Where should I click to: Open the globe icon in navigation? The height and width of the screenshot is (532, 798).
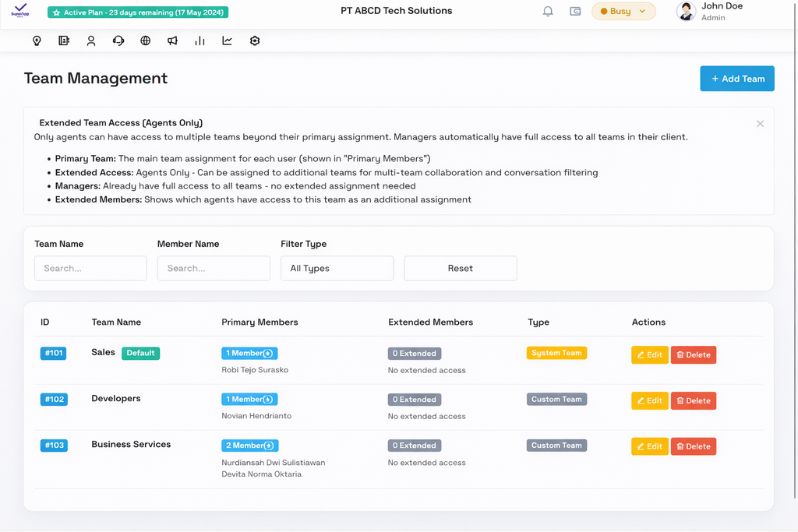pos(146,41)
